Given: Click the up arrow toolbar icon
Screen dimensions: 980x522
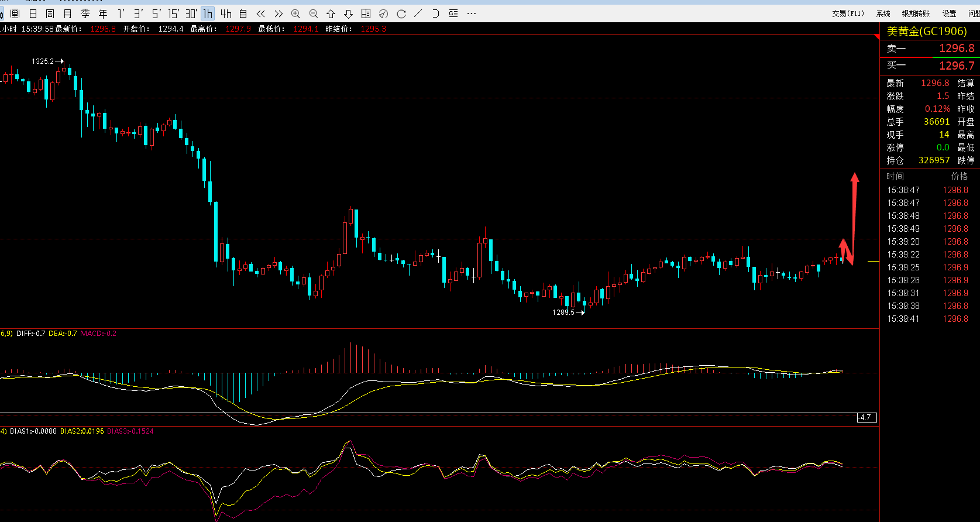Looking at the screenshot, I should coord(331,13).
